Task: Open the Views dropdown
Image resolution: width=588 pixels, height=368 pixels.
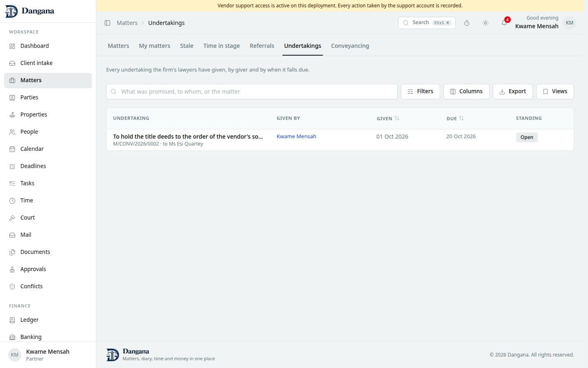Action: click(x=555, y=92)
